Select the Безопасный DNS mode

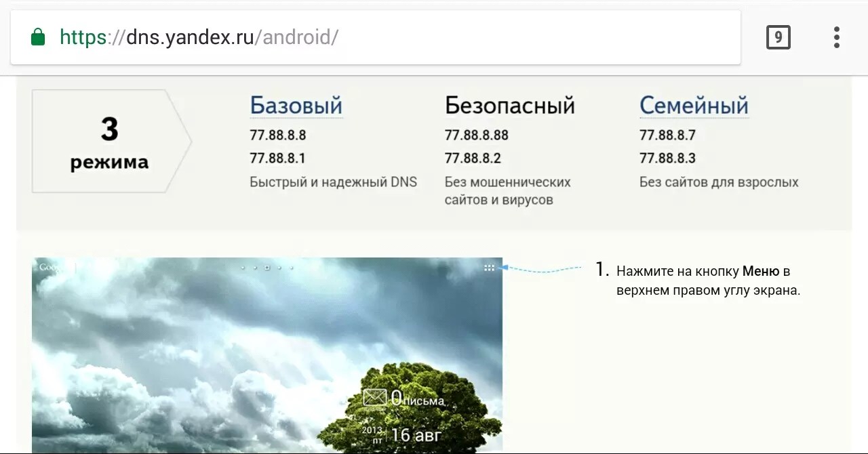[x=510, y=105]
